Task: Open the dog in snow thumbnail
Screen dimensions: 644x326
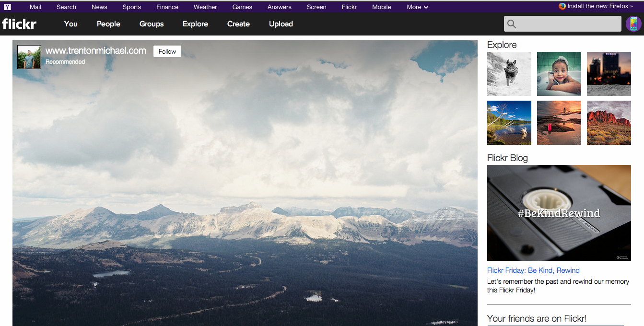Action: [509, 74]
